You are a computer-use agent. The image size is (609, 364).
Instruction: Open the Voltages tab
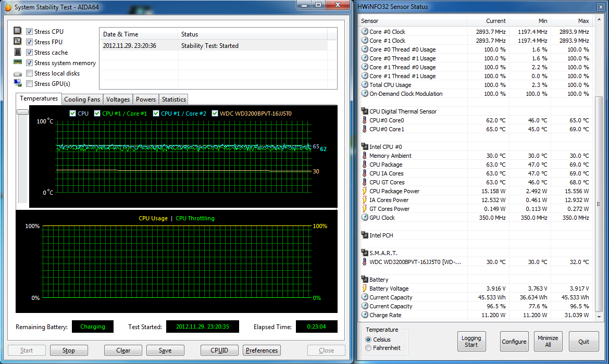[118, 99]
